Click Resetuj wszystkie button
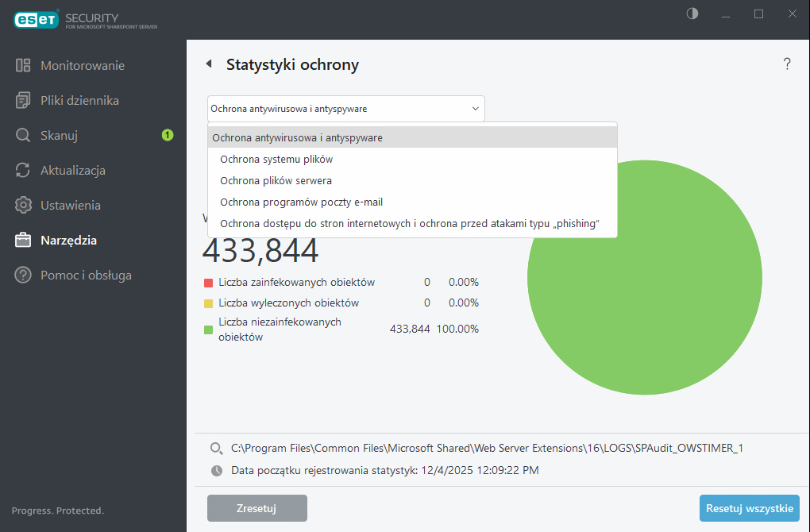Image resolution: width=810 pixels, height=532 pixels. 750,508
